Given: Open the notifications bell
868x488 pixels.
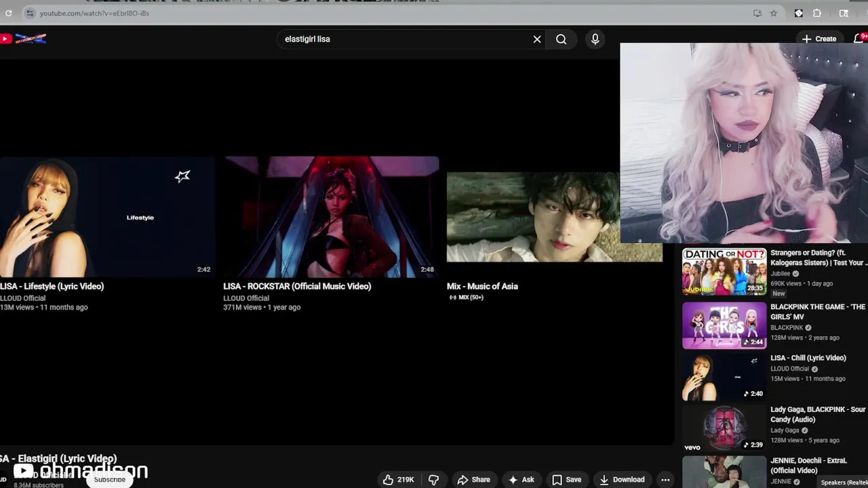Looking at the screenshot, I should pos(859,39).
